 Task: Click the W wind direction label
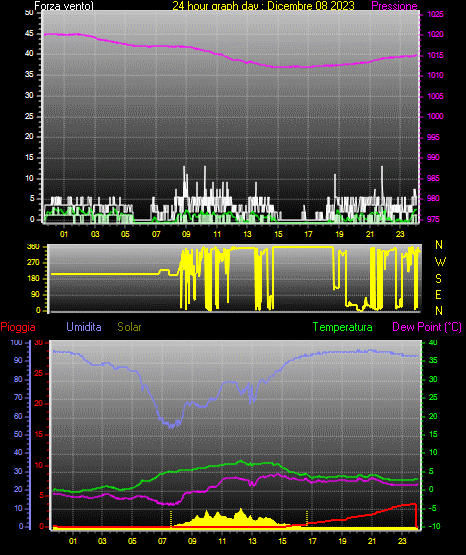440,262
